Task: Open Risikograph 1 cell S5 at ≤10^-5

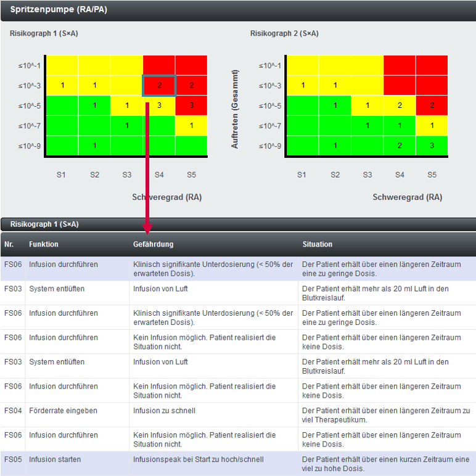Action: pos(191,105)
